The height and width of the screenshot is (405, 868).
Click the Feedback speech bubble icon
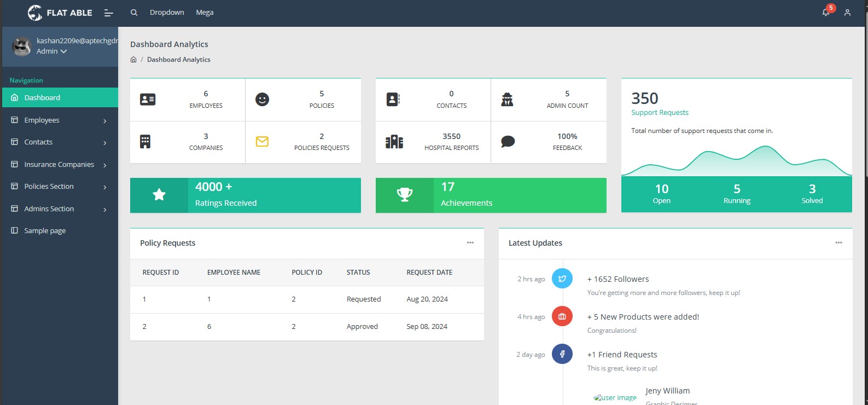508,142
